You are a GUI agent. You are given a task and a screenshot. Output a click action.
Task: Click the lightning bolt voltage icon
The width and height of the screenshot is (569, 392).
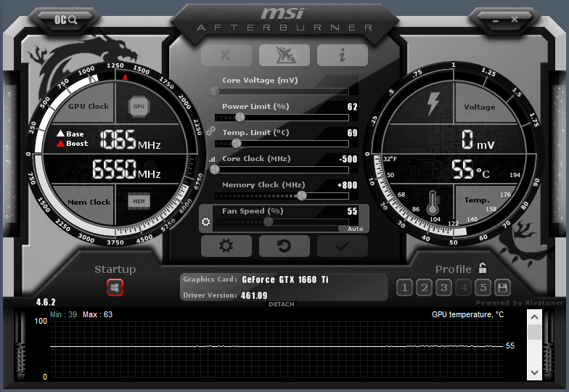[x=433, y=104]
